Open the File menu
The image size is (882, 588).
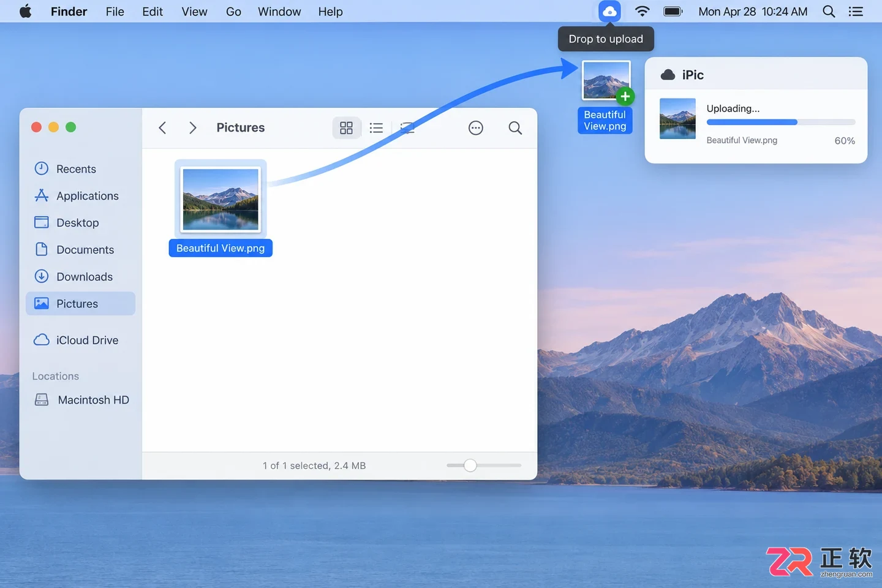click(115, 11)
